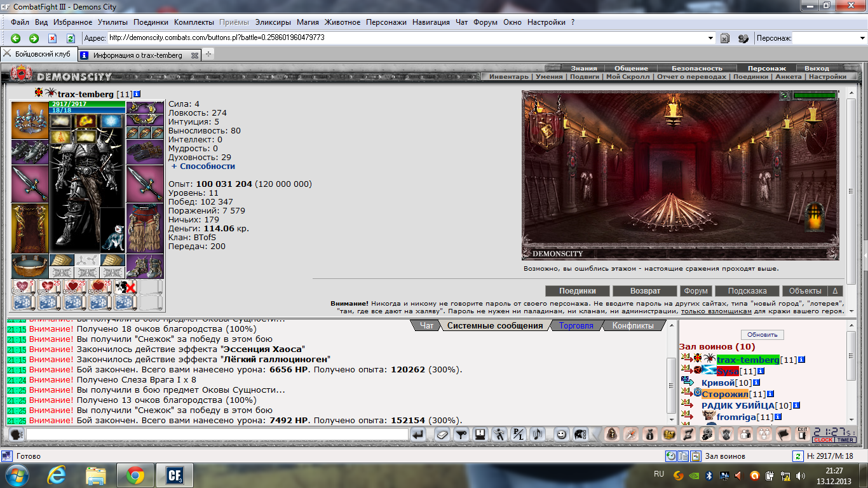The height and width of the screenshot is (488, 868).
Task: Stop page loading with the red X icon
Action: click(53, 38)
